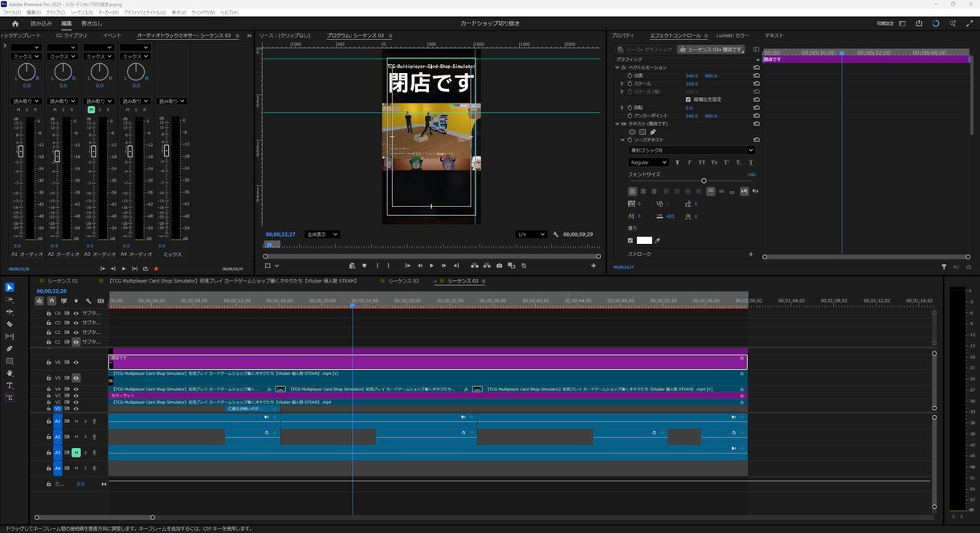Expand スケール property disclosure arrow
The width and height of the screenshot is (980, 533).
622,83
